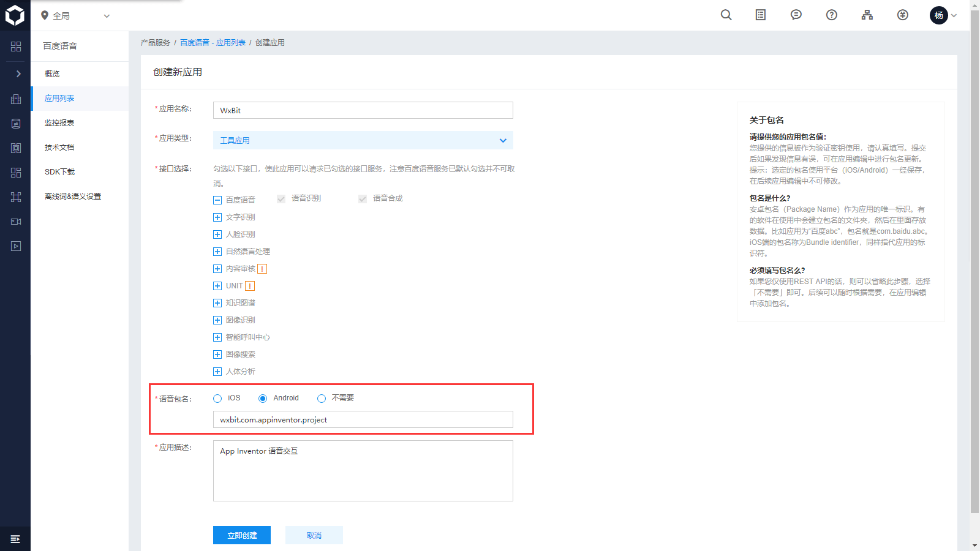Screen dimensions: 980x551
Task: Expand the 图像搜索 interface group
Action: click(217, 354)
